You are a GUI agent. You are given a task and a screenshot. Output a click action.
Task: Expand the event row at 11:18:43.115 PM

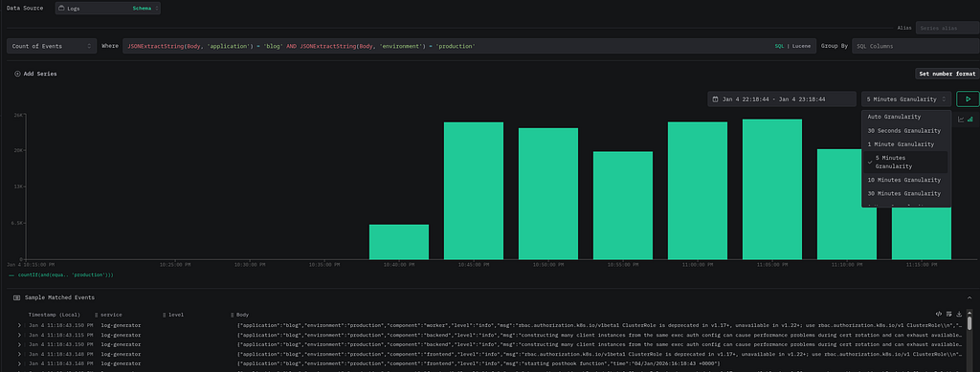click(x=19, y=335)
